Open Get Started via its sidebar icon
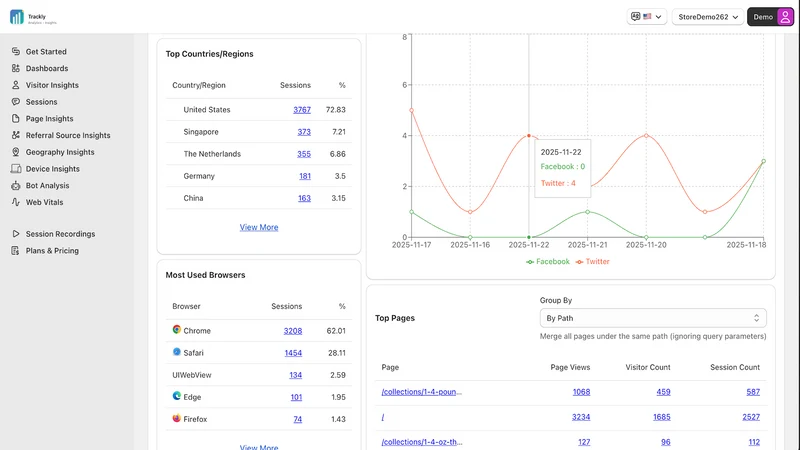 16,52
